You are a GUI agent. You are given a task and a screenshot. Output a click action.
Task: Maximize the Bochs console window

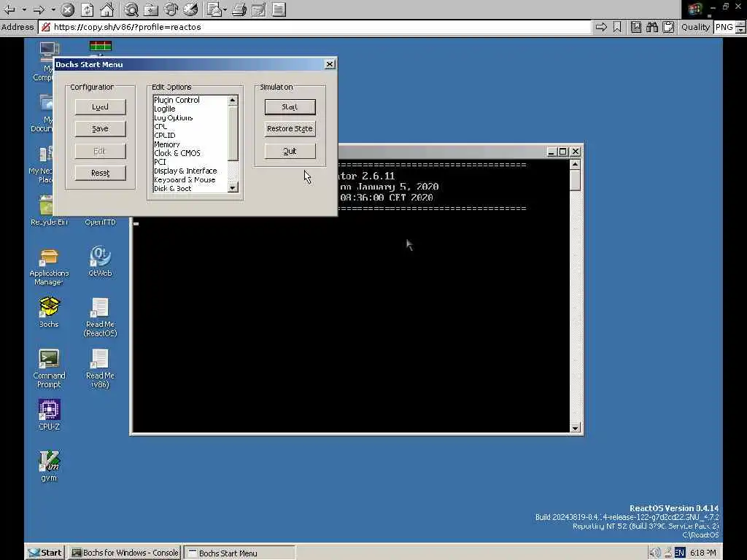[562, 152]
